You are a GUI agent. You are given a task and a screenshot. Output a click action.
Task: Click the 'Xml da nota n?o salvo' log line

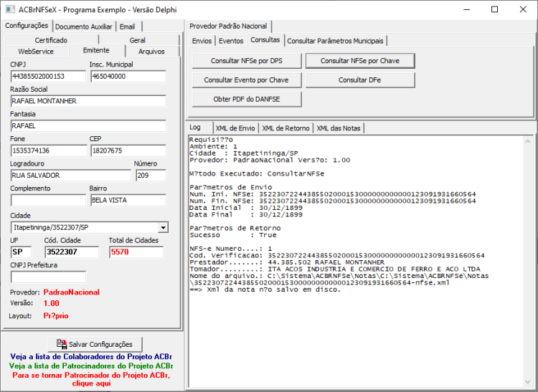(x=265, y=290)
